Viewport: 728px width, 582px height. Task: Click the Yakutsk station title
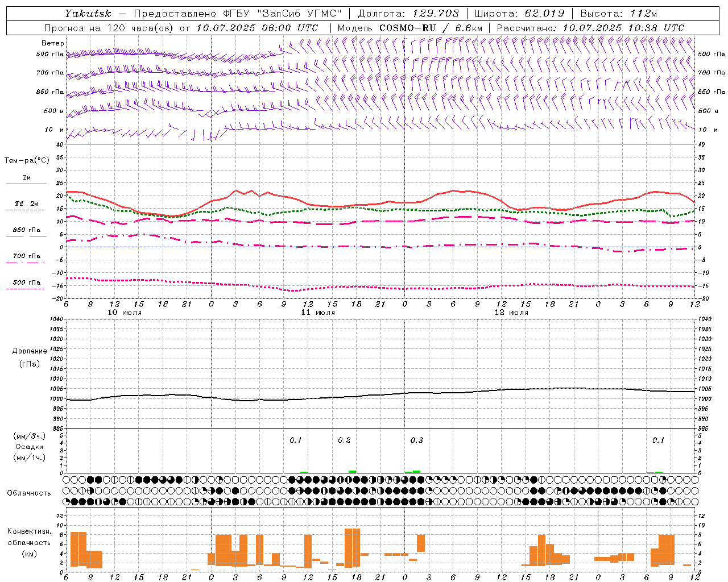pyautogui.click(x=88, y=14)
